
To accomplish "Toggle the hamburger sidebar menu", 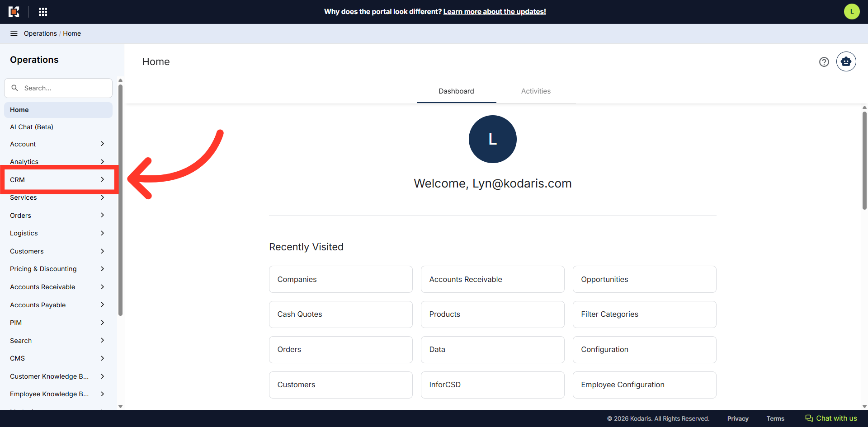I will tap(14, 33).
